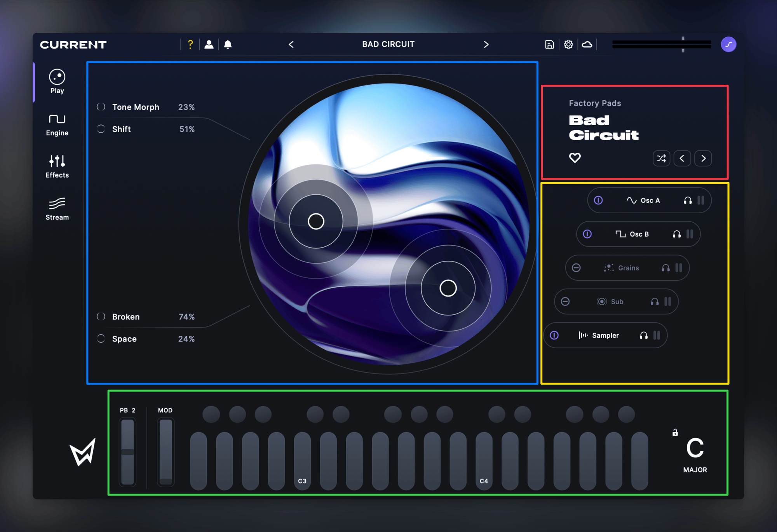Click the MOD wheel slider
Image resolution: width=777 pixels, height=532 pixels.
click(x=166, y=452)
